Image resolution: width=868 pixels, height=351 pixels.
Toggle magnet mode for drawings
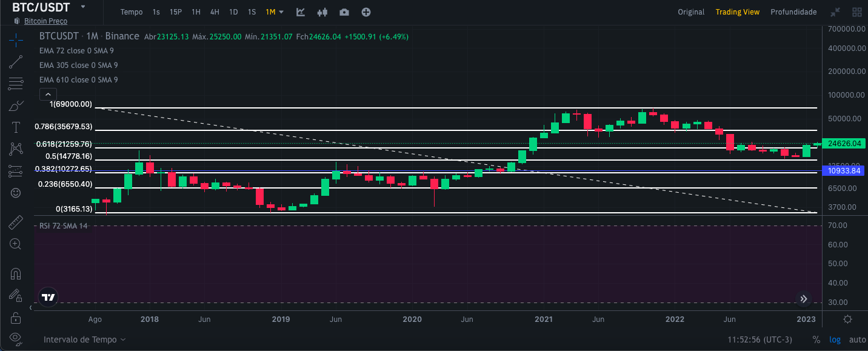pyautogui.click(x=16, y=273)
